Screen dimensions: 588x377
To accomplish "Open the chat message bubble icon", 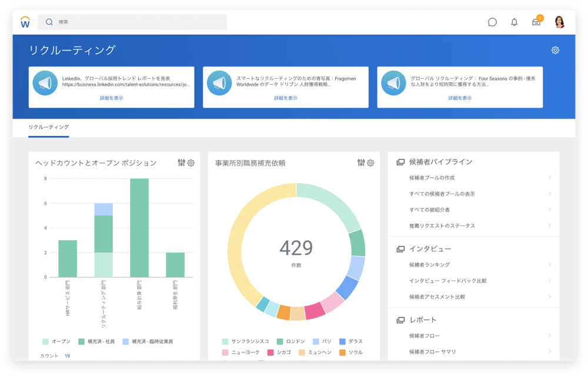I will click(x=492, y=22).
